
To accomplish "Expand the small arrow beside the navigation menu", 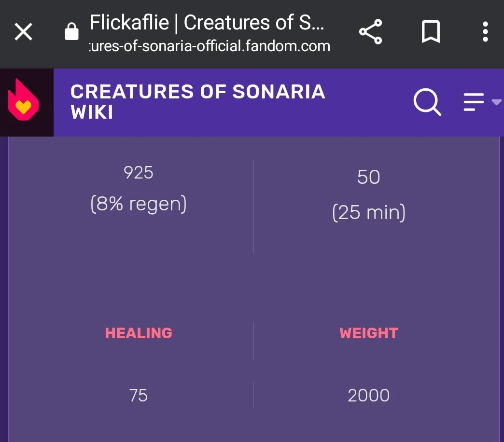I will [x=496, y=102].
